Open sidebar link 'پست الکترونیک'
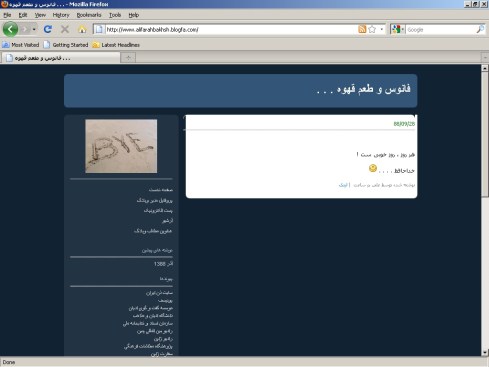 coord(158,210)
